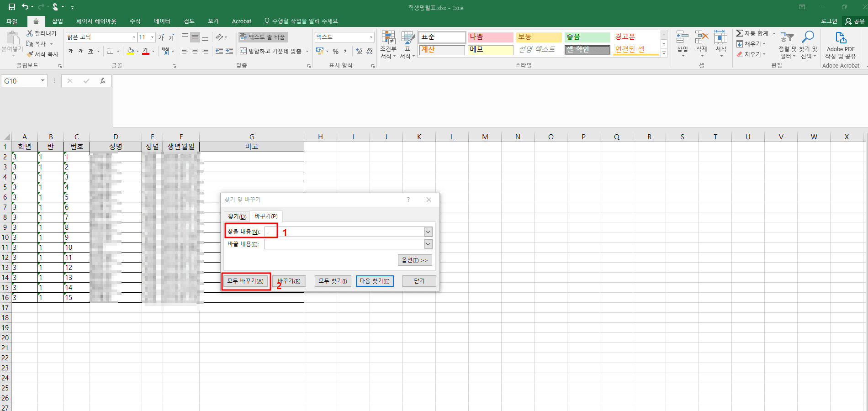This screenshot has height=411, width=868.
Task: Open the 파일 tab
Action: 12,21
